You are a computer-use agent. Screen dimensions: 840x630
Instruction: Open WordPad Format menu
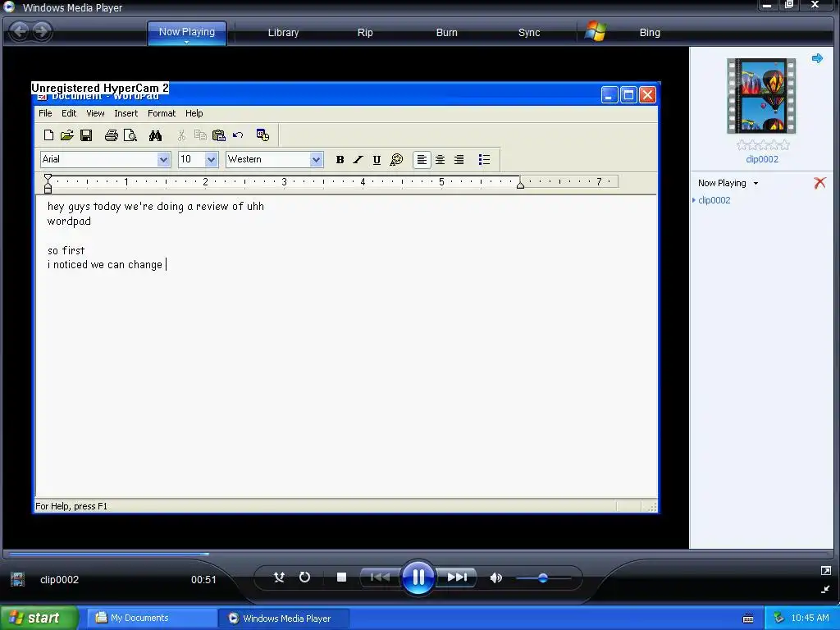click(162, 113)
